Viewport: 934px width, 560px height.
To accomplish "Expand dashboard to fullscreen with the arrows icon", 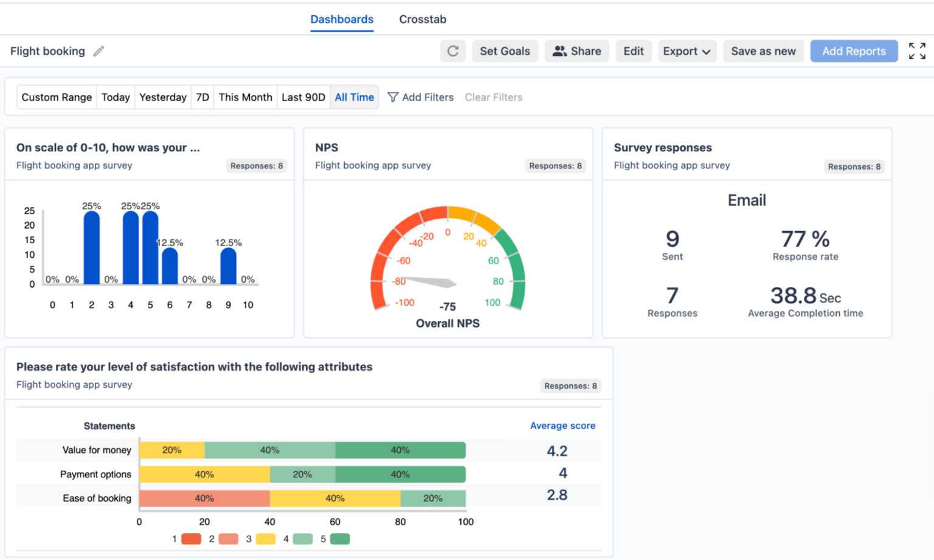I will [916, 51].
